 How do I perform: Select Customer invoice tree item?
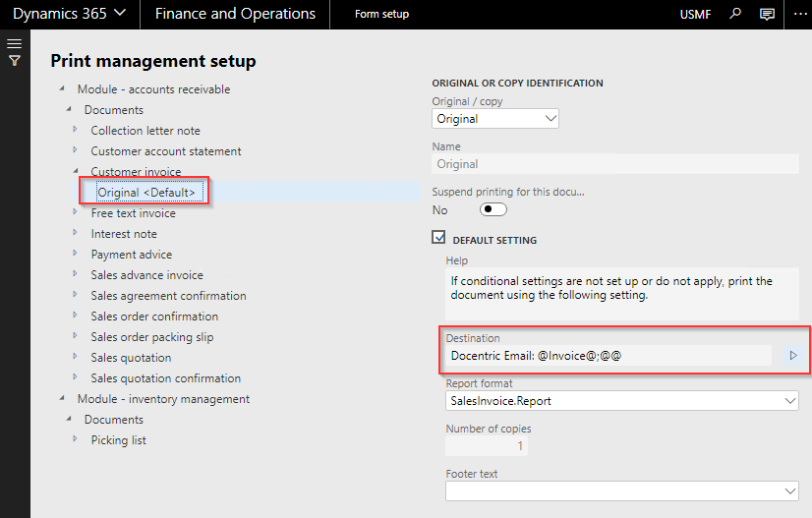(137, 171)
